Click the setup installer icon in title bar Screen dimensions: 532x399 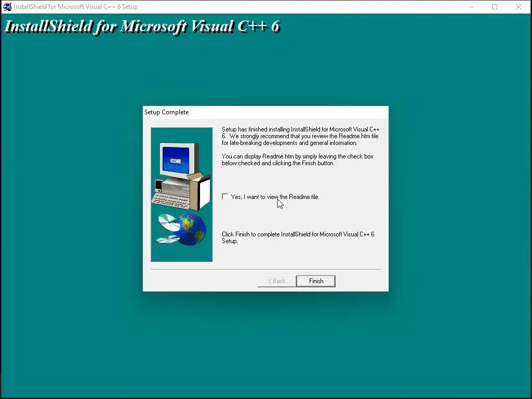coord(7,6)
